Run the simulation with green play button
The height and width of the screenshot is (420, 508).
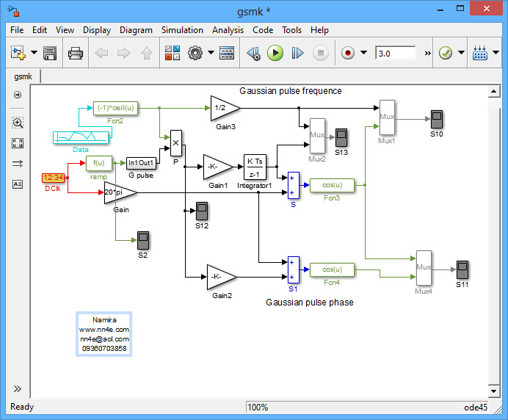(275, 53)
